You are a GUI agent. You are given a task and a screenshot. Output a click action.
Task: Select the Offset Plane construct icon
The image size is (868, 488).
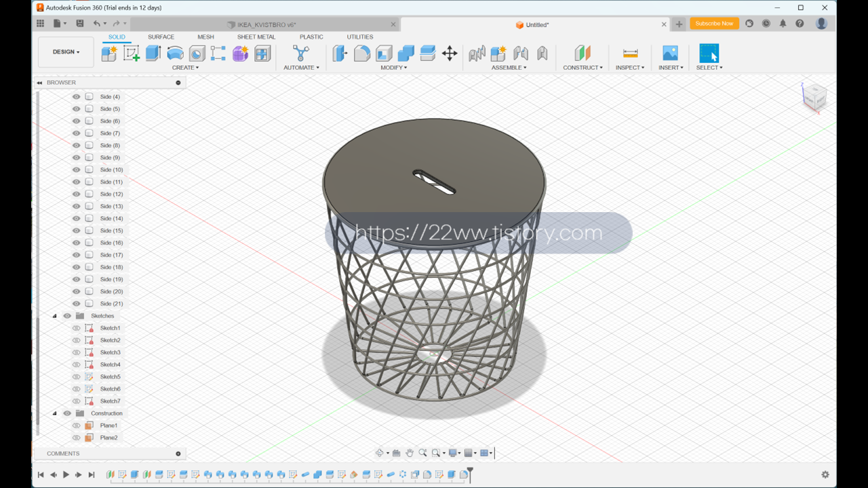[x=583, y=54]
